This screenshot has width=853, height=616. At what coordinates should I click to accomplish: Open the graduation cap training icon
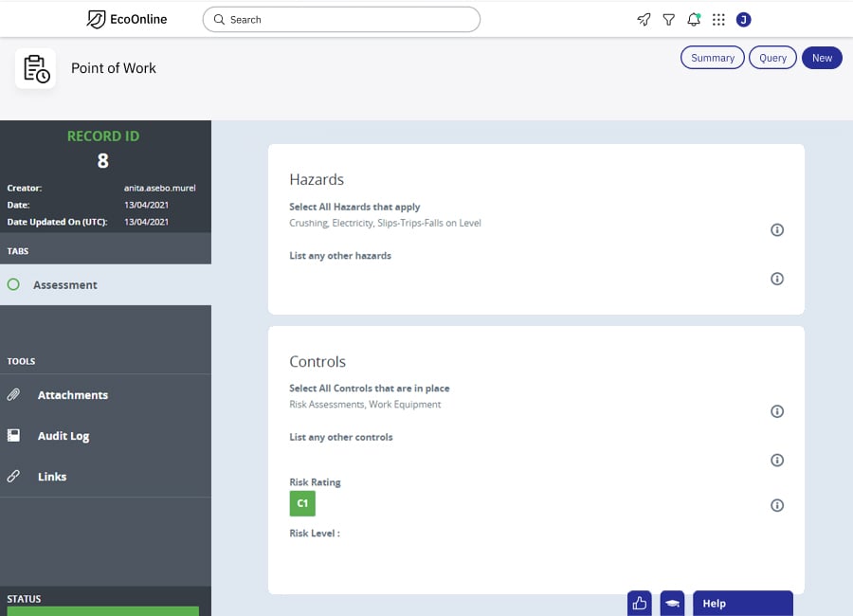672,604
